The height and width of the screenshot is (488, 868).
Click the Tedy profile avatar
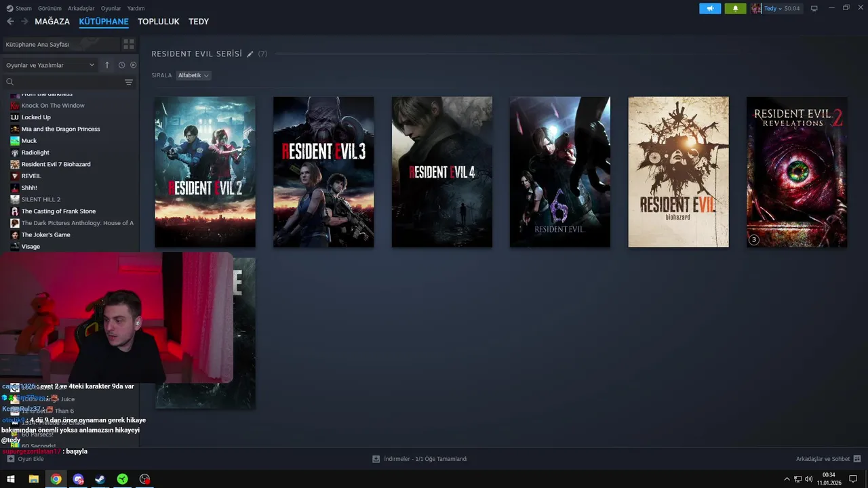coord(756,8)
